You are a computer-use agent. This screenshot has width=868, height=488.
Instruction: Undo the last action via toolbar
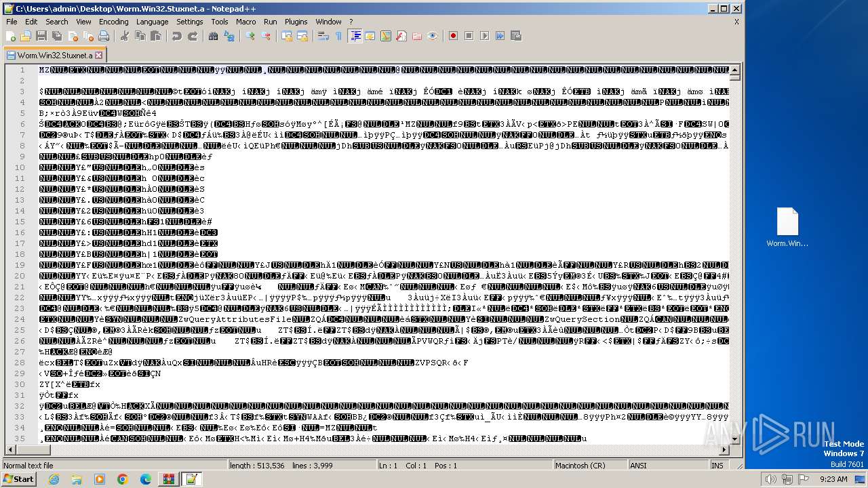click(x=177, y=36)
